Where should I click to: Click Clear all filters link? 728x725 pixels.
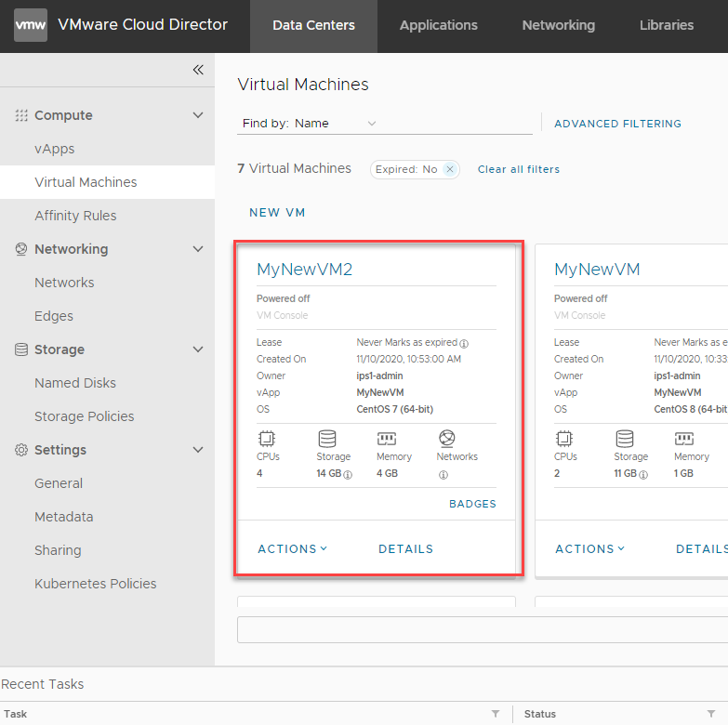[519, 169]
